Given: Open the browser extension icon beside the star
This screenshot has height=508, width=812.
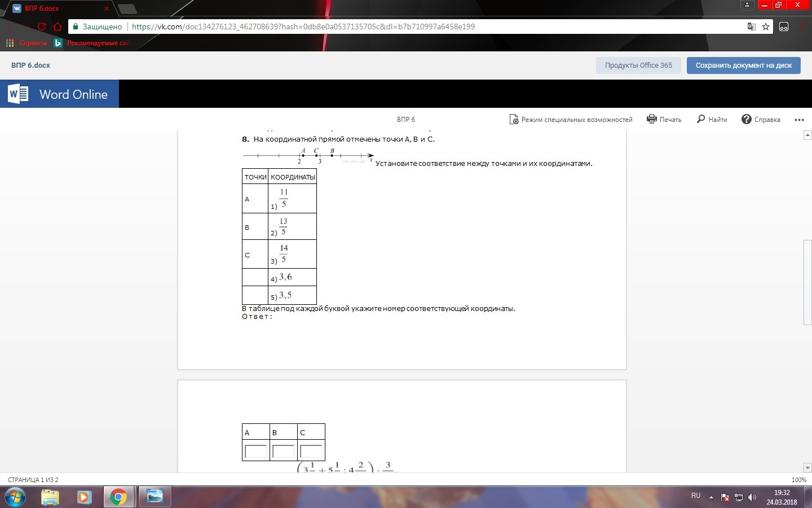Looking at the screenshot, I should (784, 27).
